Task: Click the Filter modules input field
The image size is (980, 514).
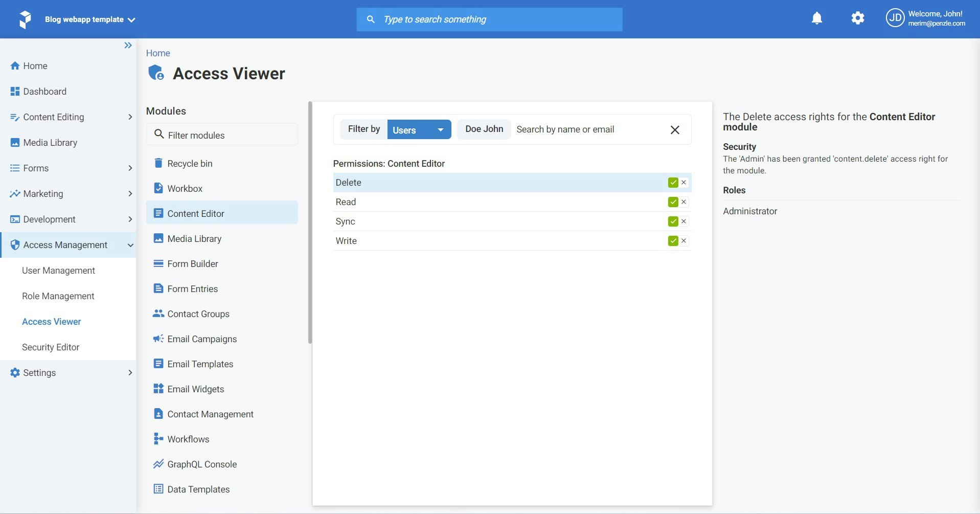Action: [222, 135]
